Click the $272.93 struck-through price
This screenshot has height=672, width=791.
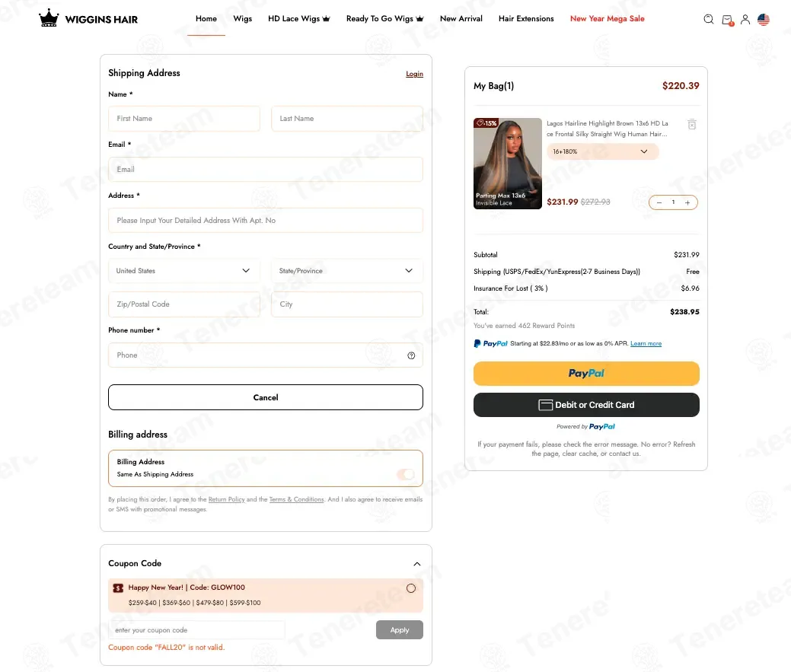click(595, 202)
